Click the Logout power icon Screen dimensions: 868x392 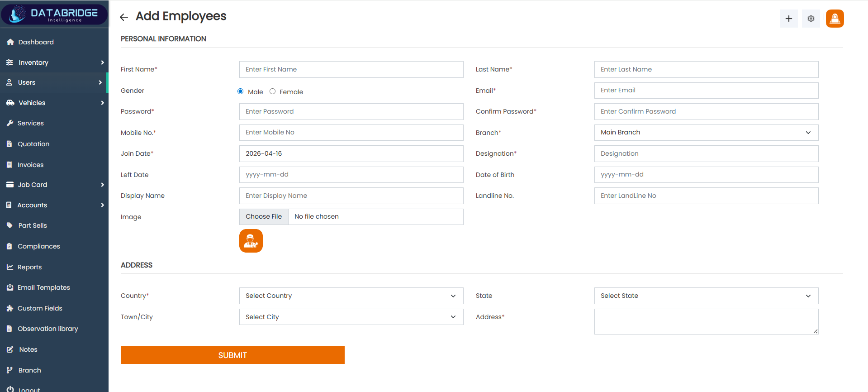10,389
